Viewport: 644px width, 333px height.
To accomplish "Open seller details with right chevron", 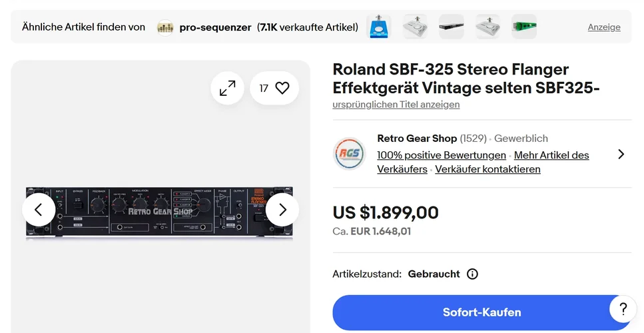I will [621, 154].
